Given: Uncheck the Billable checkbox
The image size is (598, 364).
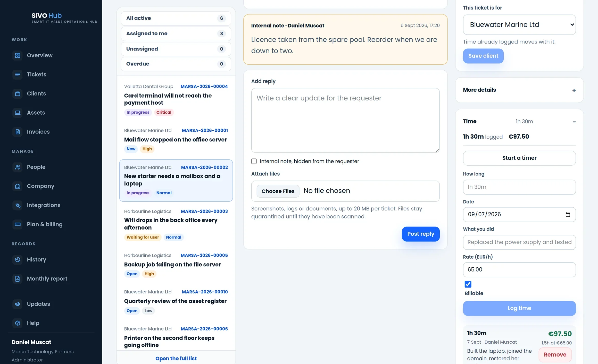Looking at the screenshot, I should [468, 284].
